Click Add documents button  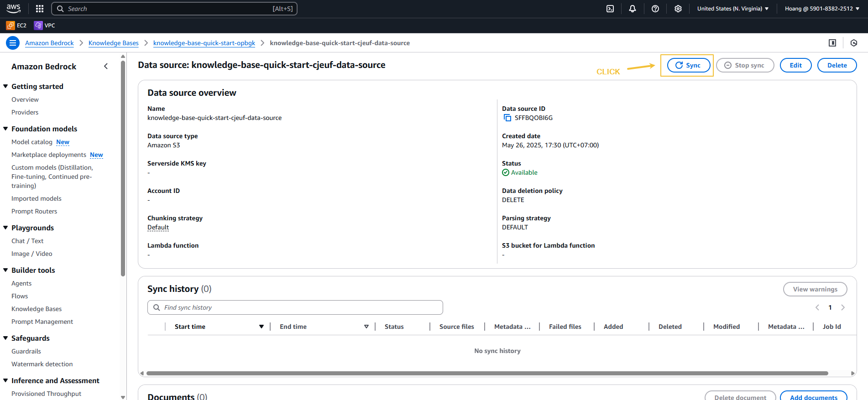[x=814, y=396]
